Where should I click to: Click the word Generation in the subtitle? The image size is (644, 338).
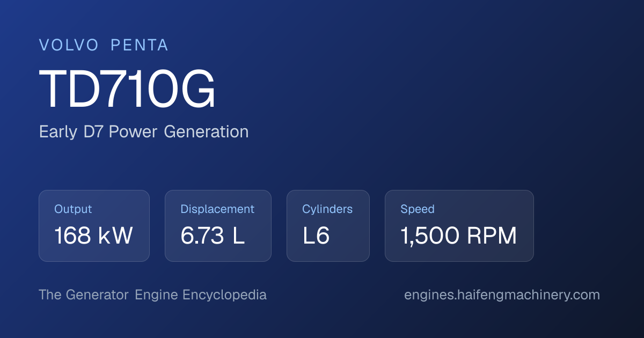point(206,132)
